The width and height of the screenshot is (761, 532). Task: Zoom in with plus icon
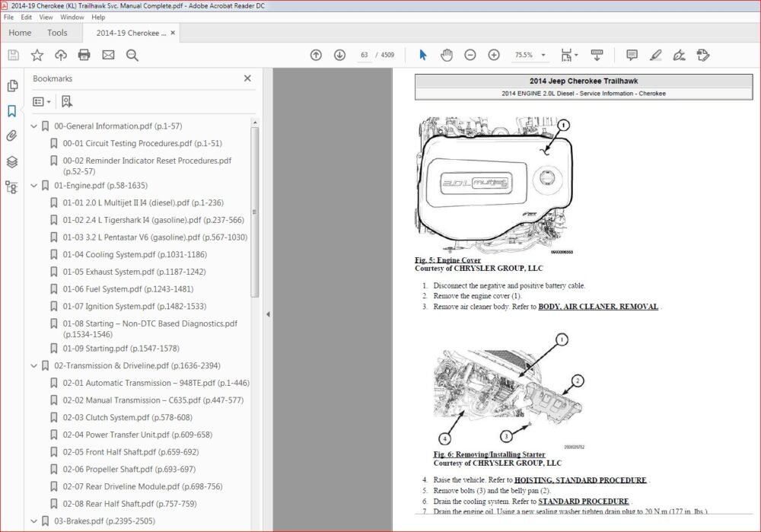494,55
